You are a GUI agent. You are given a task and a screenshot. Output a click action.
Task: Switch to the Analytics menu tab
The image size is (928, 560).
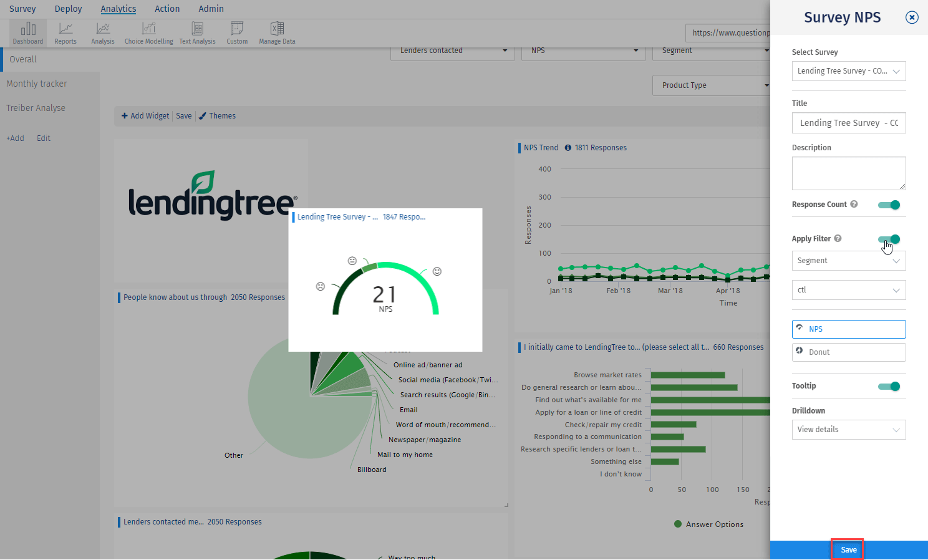(118, 9)
